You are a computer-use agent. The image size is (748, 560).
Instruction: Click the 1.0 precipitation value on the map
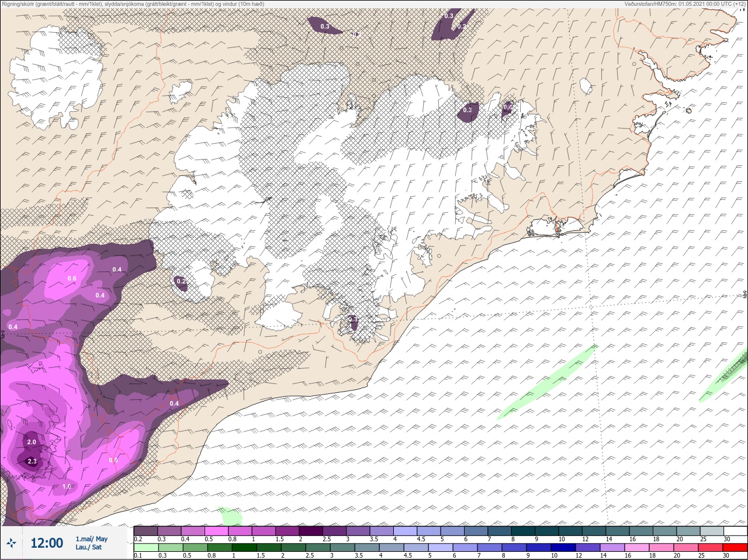67,486
